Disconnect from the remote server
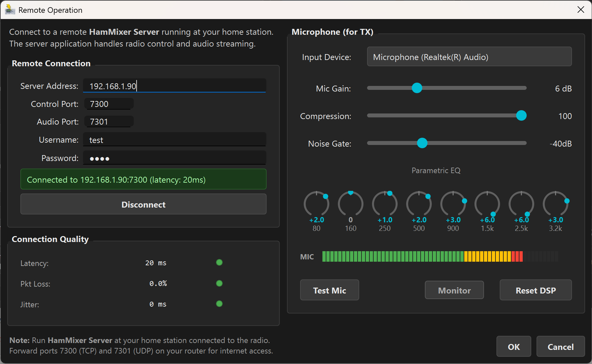This screenshot has width=592, height=364. coord(143,204)
